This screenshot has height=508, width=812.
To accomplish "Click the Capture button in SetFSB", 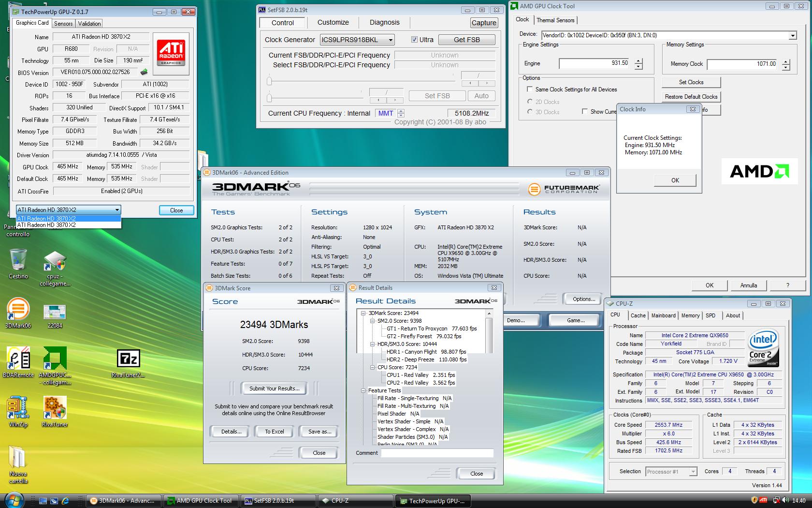I will click(484, 23).
